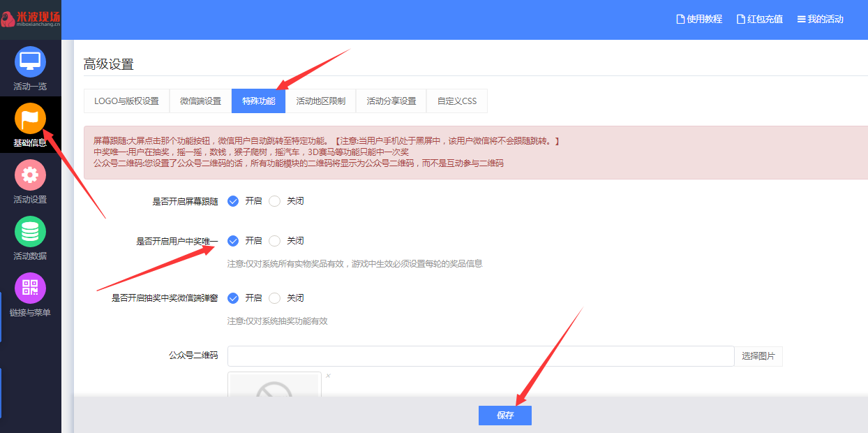Screen dimensions: 868x433
Task: Click the 米波现场 logo in header
Action: 31,19
